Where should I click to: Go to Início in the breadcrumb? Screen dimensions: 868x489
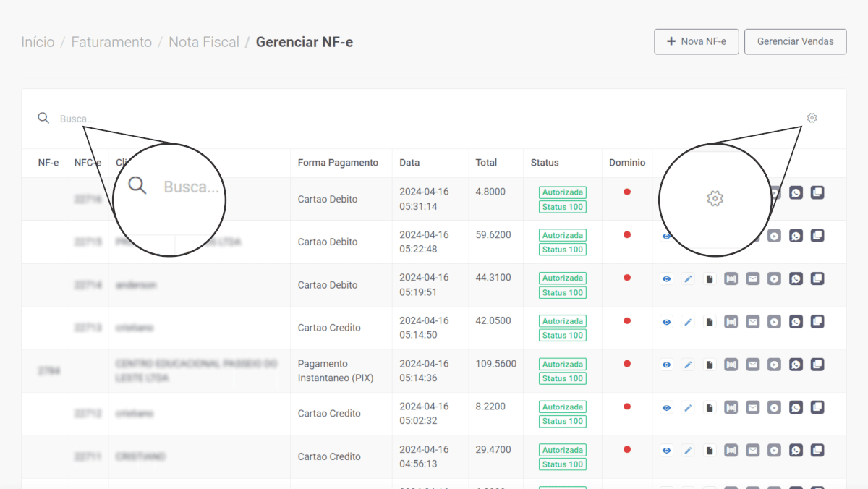coord(38,42)
